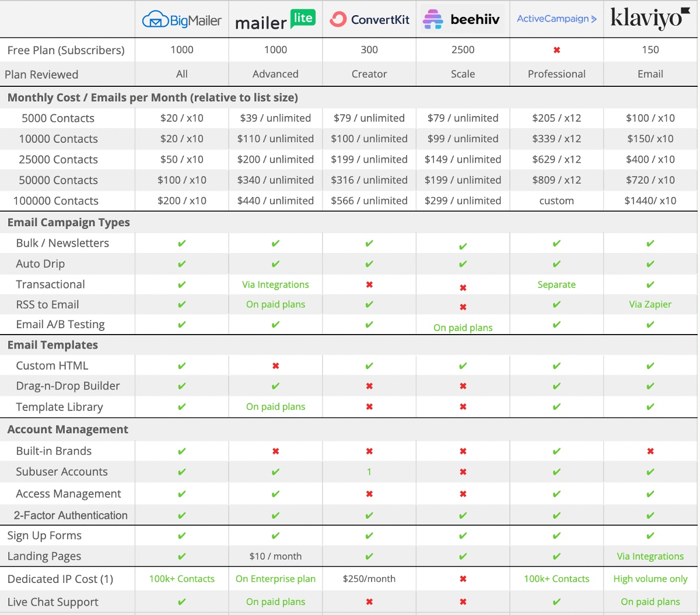
Task: Click the ActiveCampaign logo
Action: point(556,19)
